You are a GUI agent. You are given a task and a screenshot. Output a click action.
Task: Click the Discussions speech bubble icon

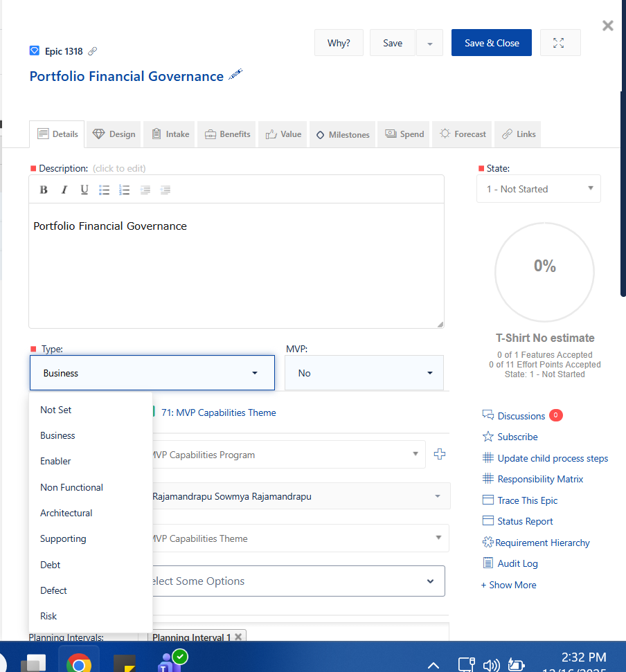click(x=488, y=415)
